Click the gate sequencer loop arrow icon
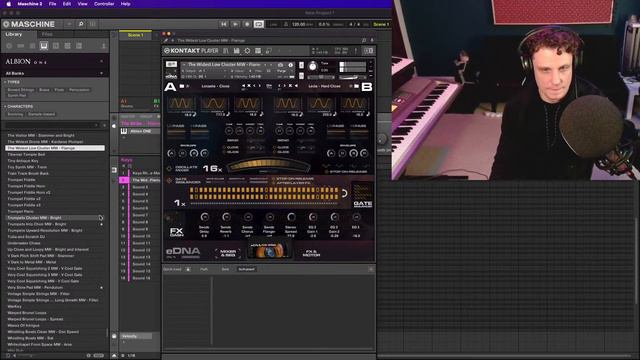Screen dimensions: 640x360 [344, 193]
